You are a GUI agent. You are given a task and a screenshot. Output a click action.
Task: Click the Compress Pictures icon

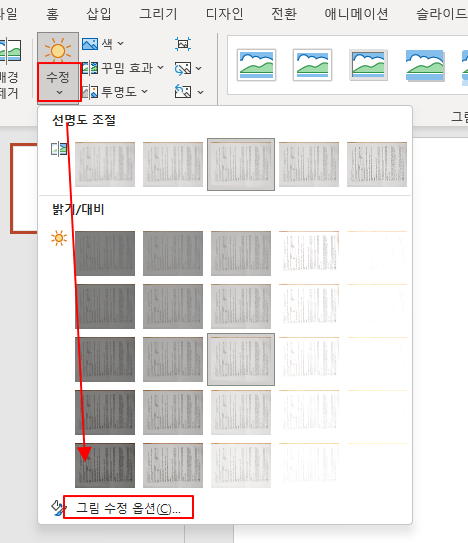(183, 44)
